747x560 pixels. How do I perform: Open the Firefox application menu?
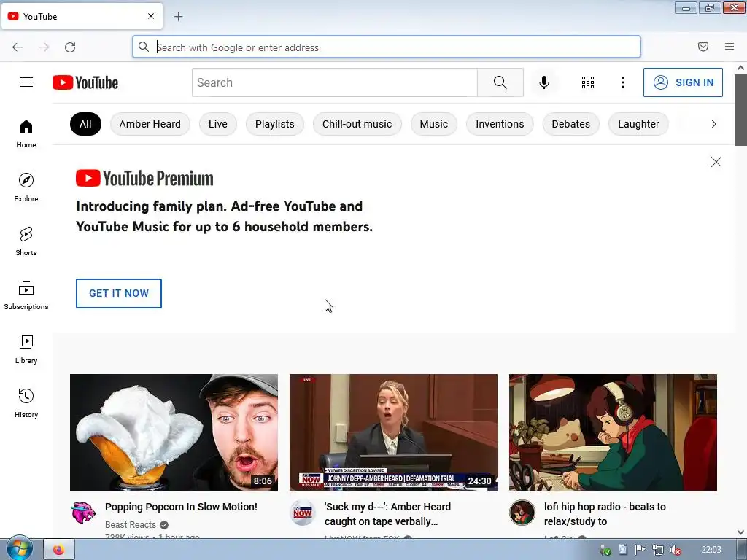pyautogui.click(x=729, y=47)
